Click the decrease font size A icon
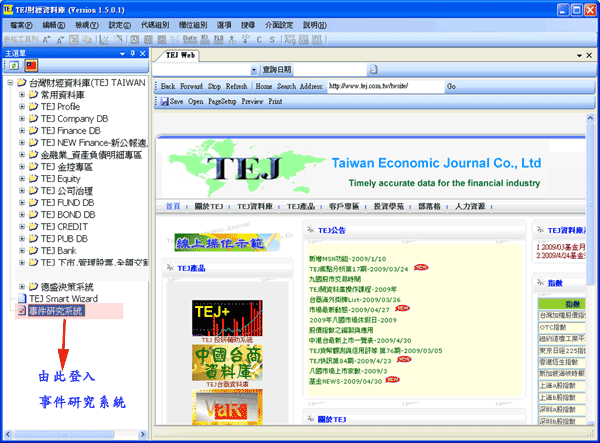The image size is (600, 443). pos(60,39)
